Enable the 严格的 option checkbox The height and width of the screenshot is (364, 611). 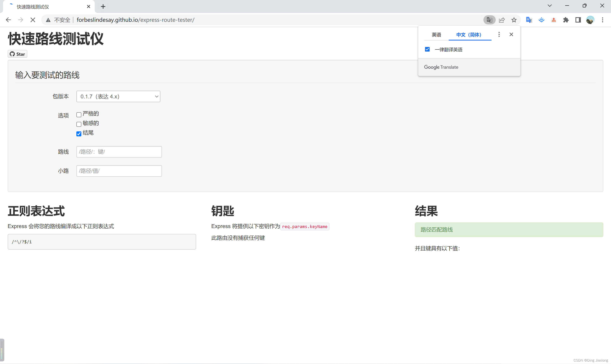pos(79,115)
